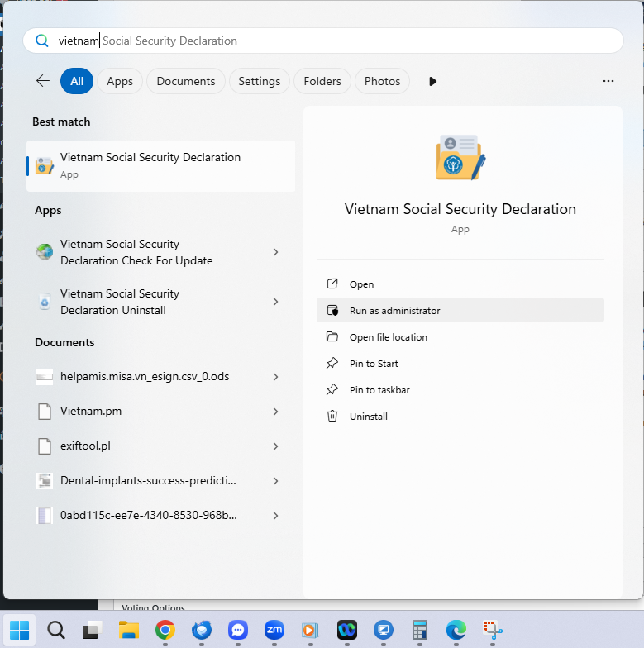Choose Run as administrator
Screen dimensions: 644x648
pos(460,311)
